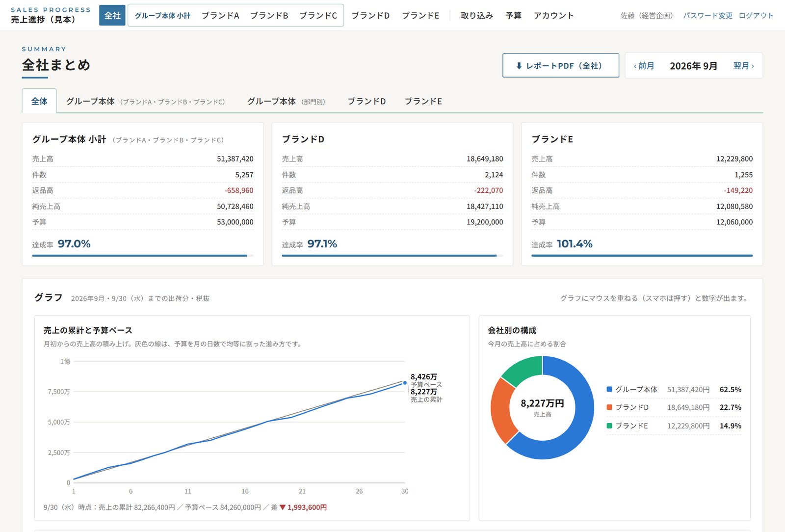Open グループ本体 小計 in top navigation
785x532 pixels.
tap(162, 15)
